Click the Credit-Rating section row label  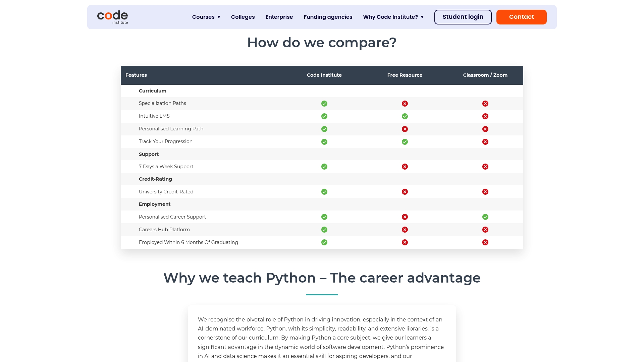click(155, 179)
